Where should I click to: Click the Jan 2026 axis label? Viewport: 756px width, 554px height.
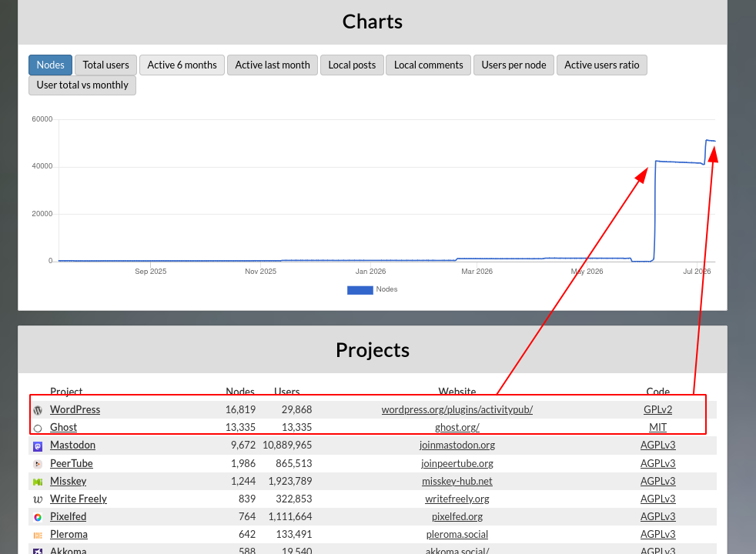(x=371, y=272)
